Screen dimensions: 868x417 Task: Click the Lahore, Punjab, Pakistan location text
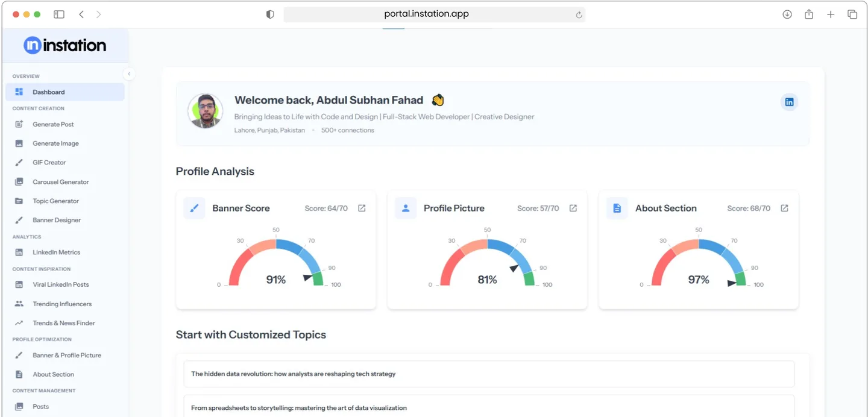point(270,130)
